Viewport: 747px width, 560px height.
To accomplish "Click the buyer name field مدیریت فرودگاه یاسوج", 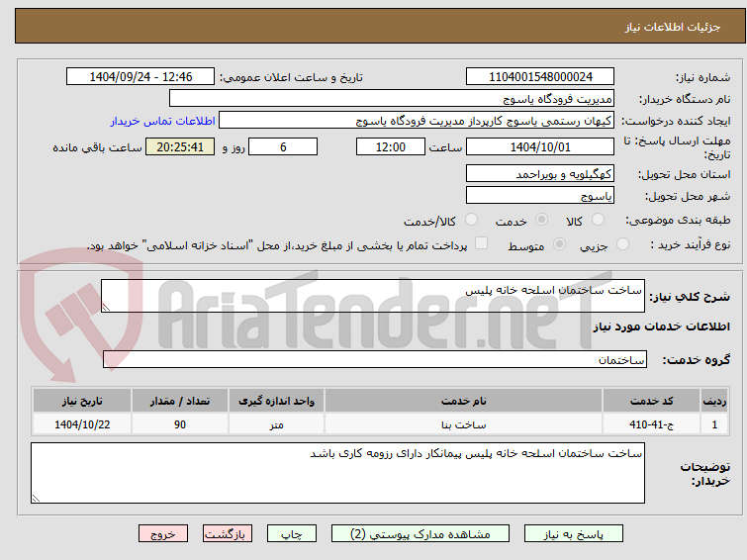I will pos(392,98).
